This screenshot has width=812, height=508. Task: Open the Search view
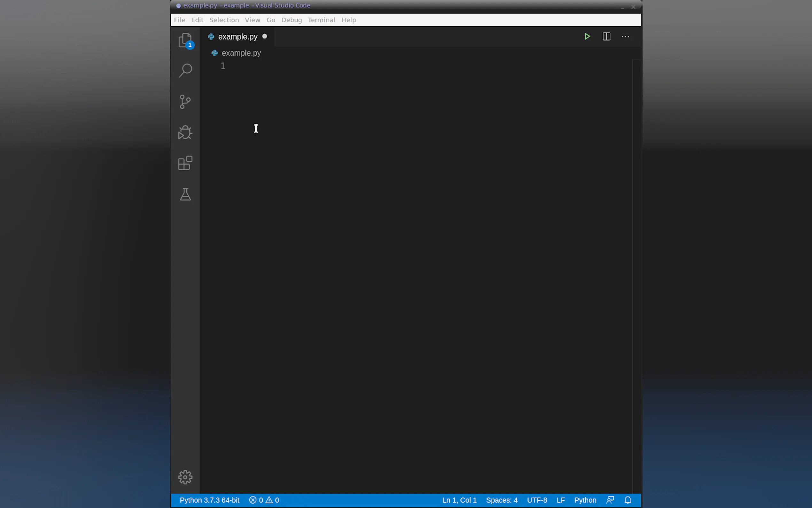[x=185, y=71]
